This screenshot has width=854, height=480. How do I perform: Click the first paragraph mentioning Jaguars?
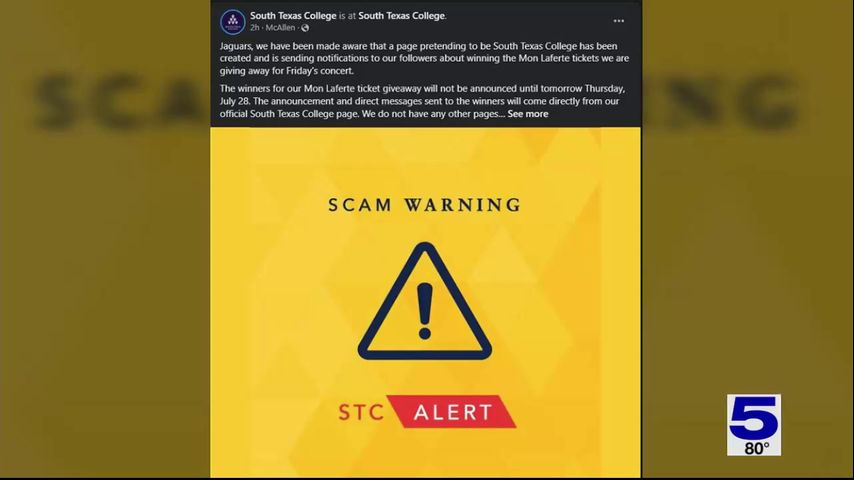point(425,58)
